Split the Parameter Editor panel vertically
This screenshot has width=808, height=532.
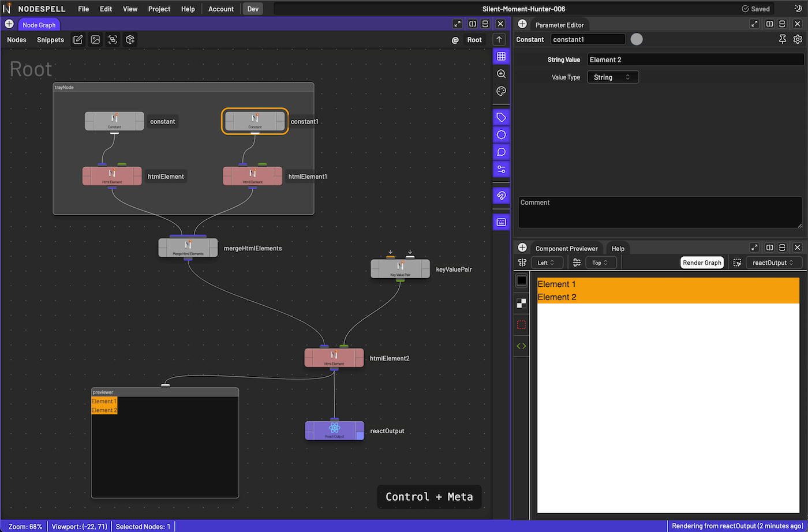[x=770, y=24]
